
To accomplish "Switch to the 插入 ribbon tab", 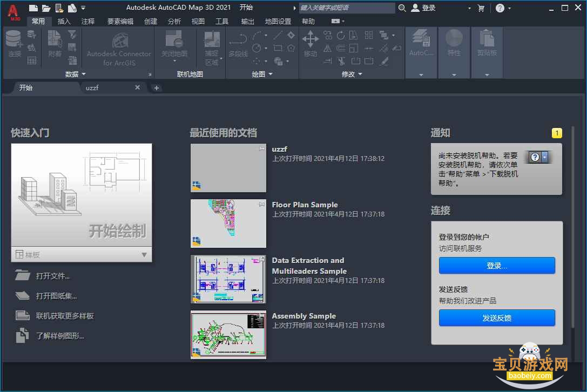I will pos(64,22).
